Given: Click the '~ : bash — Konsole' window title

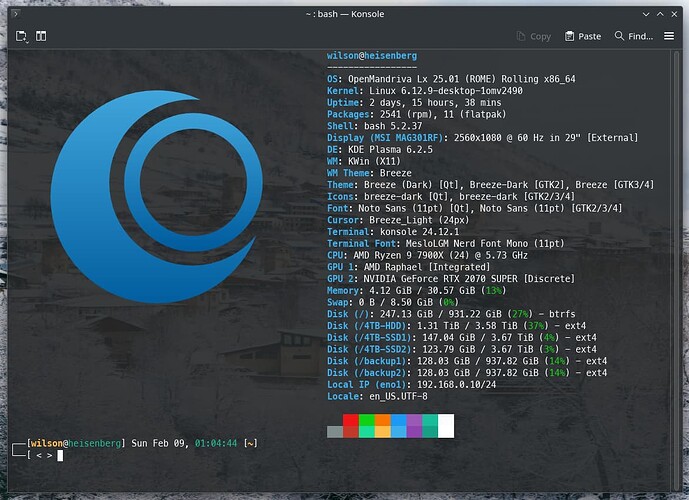Looking at the screenshot, I should click(x=345, y=14).
